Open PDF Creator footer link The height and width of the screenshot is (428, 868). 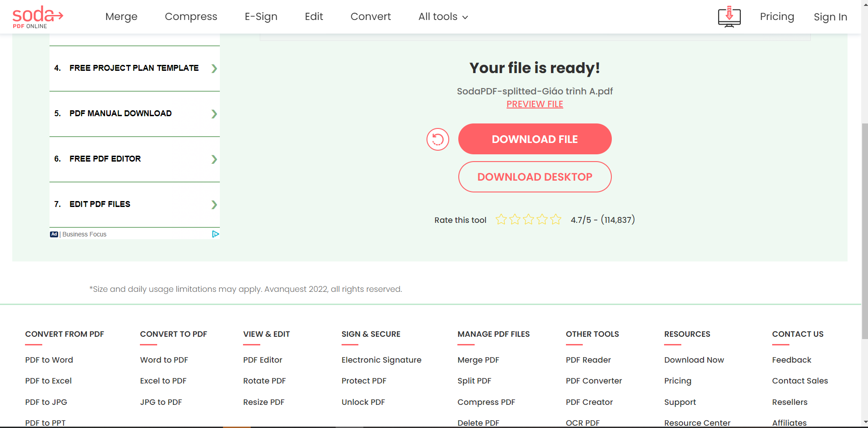[589, 402]
